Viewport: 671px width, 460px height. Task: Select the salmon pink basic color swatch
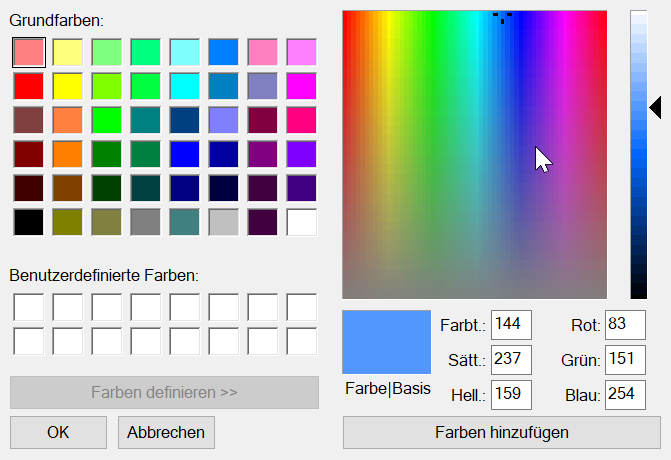29,52
